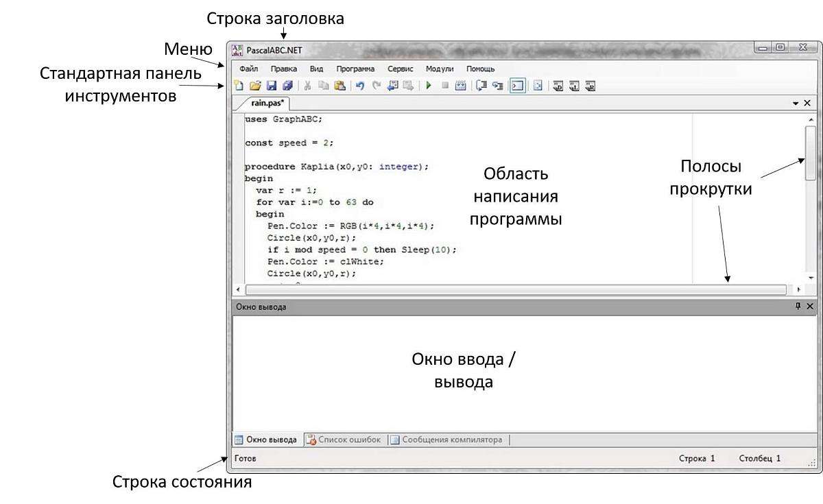Image resolution: width=823 pixels, height=504 pixels.
Task: Cut selection with the scissors icon
Action: (x=307, y=86)
